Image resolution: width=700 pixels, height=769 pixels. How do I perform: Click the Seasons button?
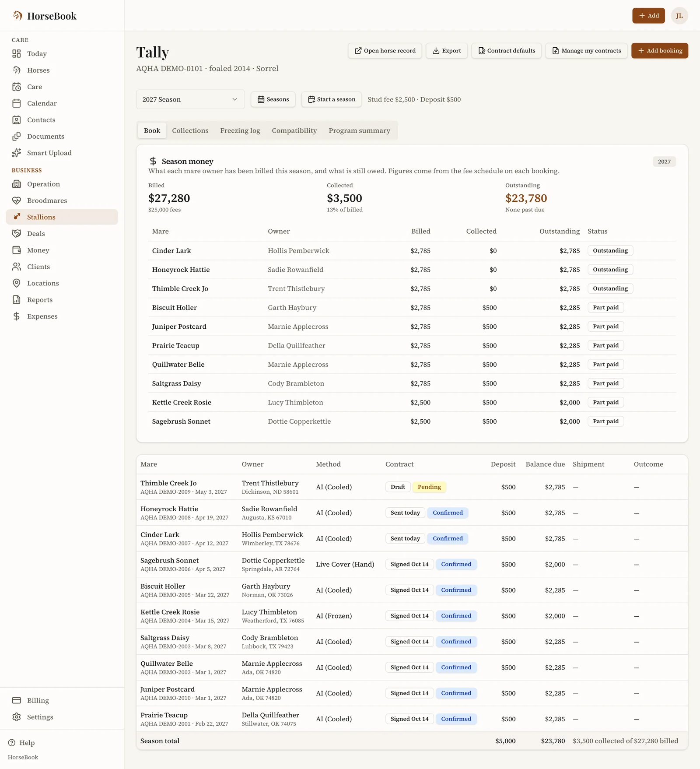[x=273, y=100]
